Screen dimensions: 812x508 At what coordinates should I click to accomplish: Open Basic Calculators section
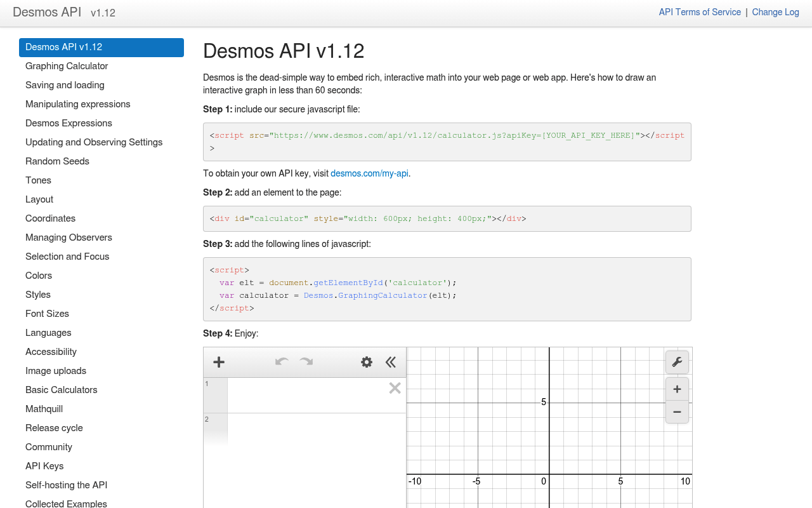(x=101, y=390)
